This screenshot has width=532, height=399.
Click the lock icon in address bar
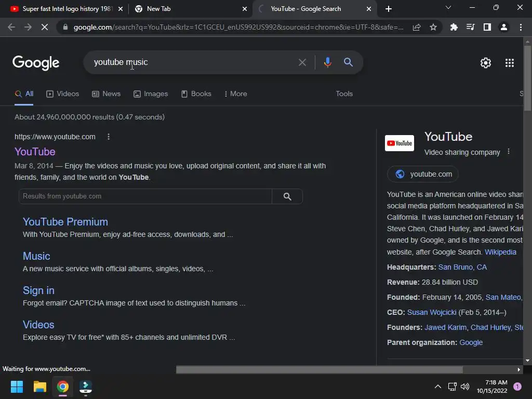coord(65,27)
